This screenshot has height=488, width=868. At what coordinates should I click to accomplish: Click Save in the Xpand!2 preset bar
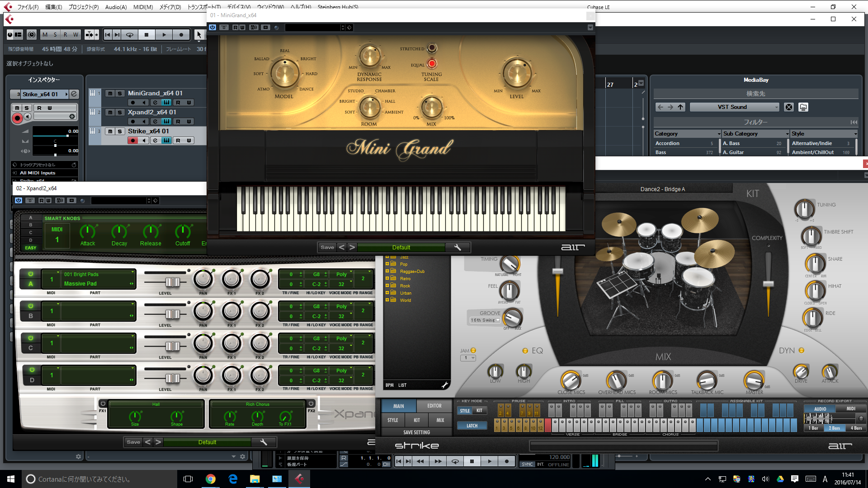tap(133, 442)
